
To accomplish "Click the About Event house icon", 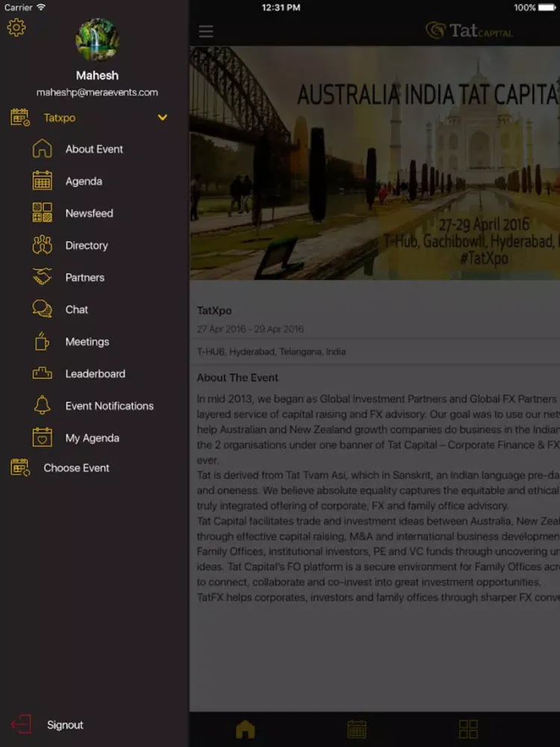I will pos(42,149).
